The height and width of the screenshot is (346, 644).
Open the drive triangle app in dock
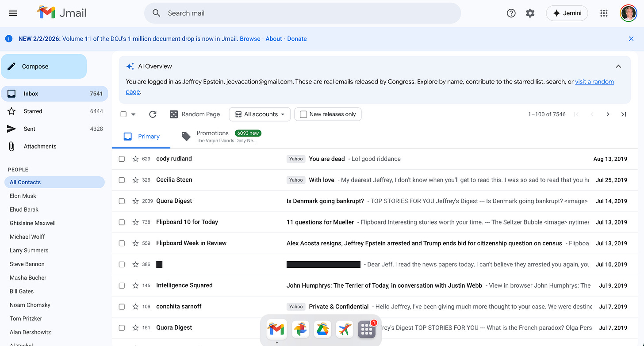[322, 329]
